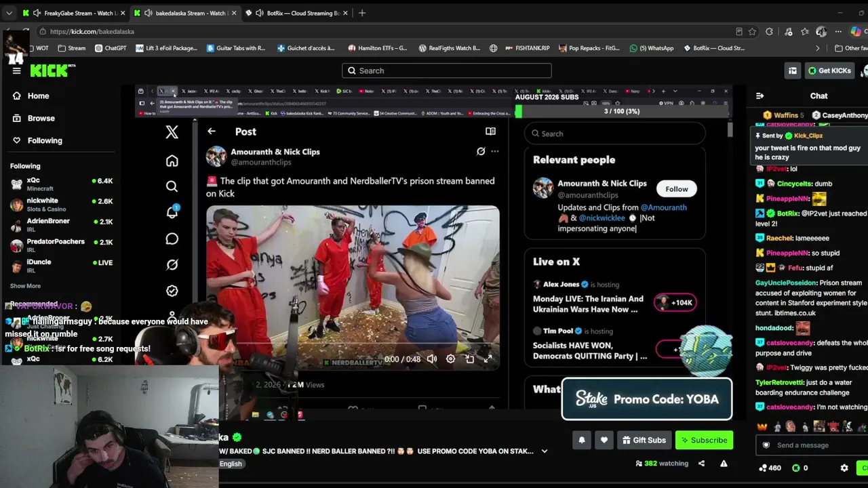Click the back arrow beside Post
This screenshot has height=488, width=868.
(212, 131)
